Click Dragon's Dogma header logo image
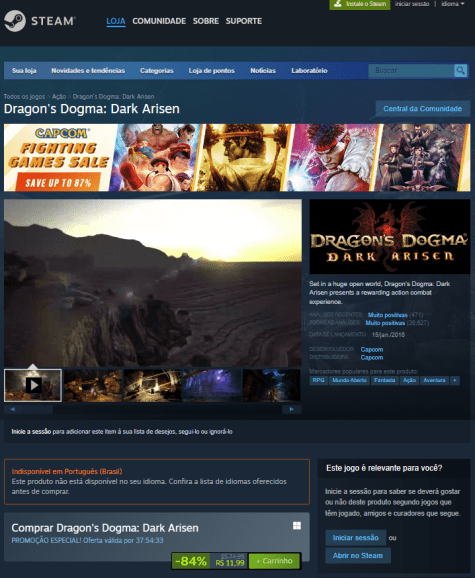This screenshot has height=578, width=475. point(390,237)
